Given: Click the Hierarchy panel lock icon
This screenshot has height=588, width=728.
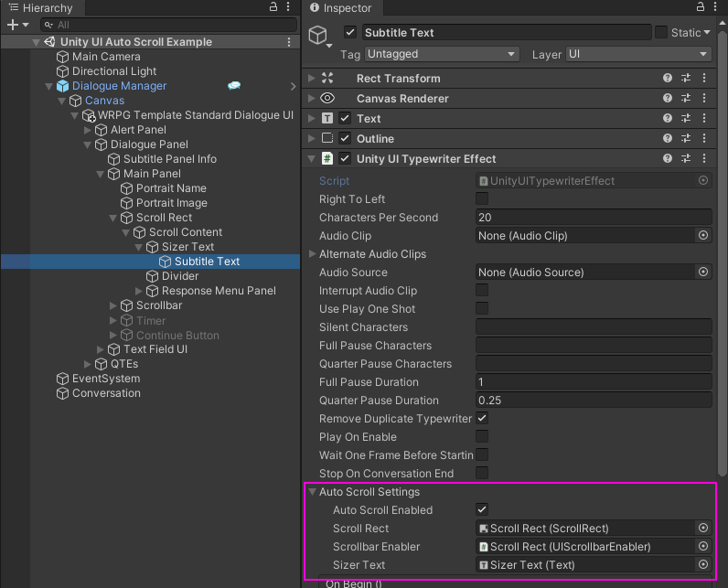Looking at the screenshot, I should tap(273, 6).
